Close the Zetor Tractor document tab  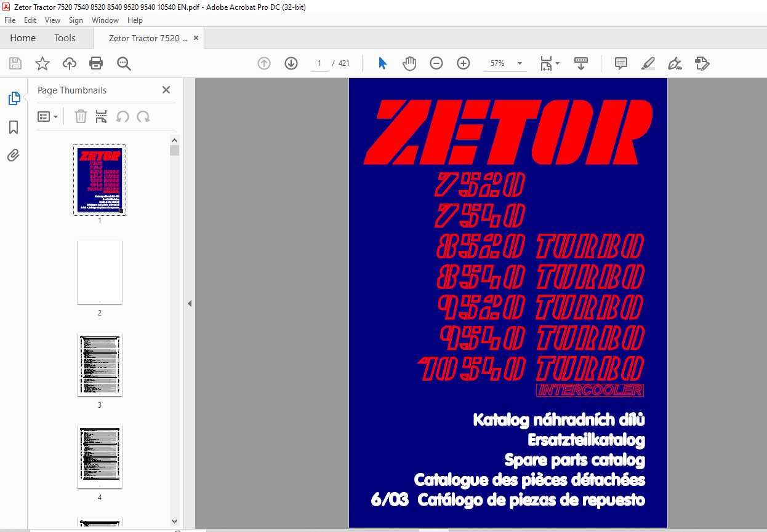coord(196,38)
